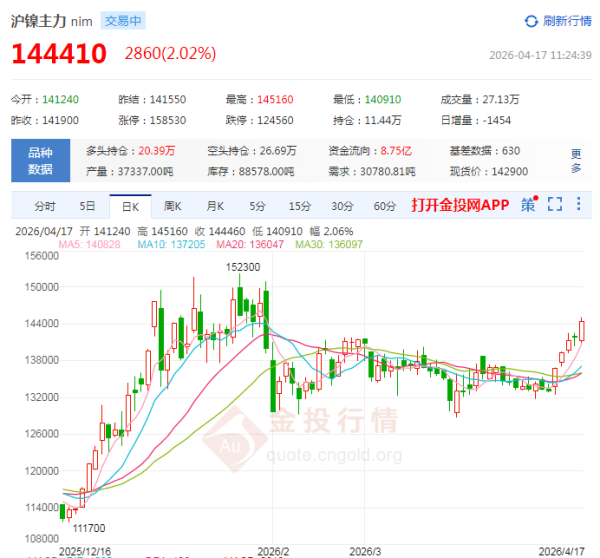Switch to the 5分 five-minute tab
The height and width of the screenshot is (558, 600).
click(x=258, y=207)
